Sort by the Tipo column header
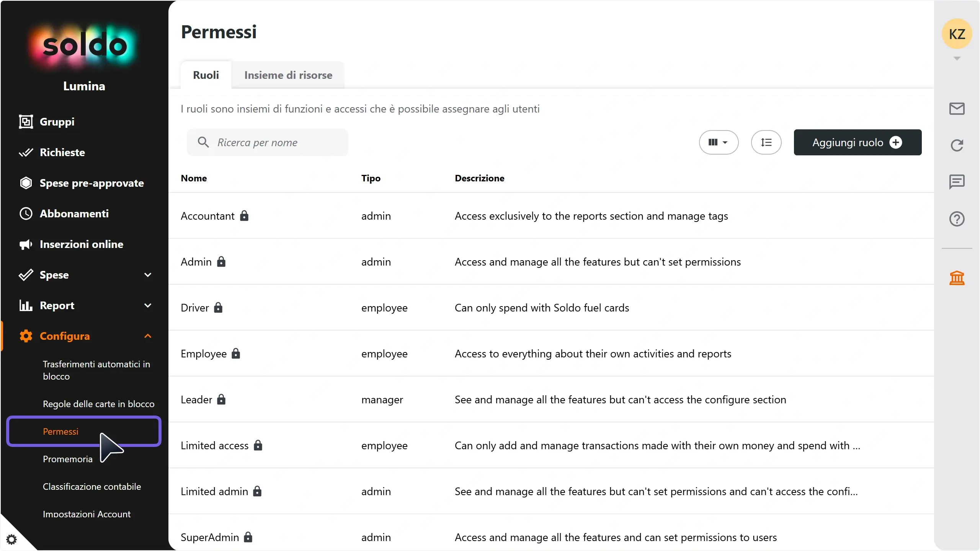The width and height of the screenshot is (980, 551). coord(371,178)
